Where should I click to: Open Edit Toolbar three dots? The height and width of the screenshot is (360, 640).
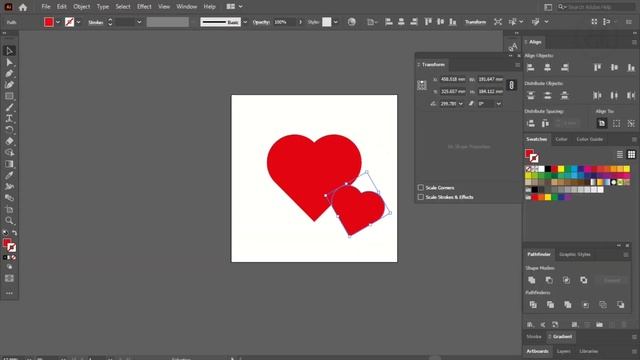[x=9, y=293]
